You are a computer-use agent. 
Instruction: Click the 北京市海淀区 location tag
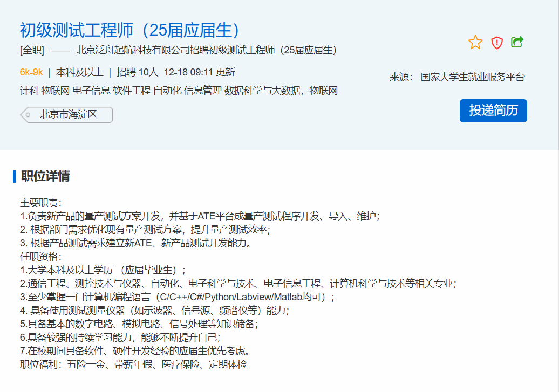[68, 115]
